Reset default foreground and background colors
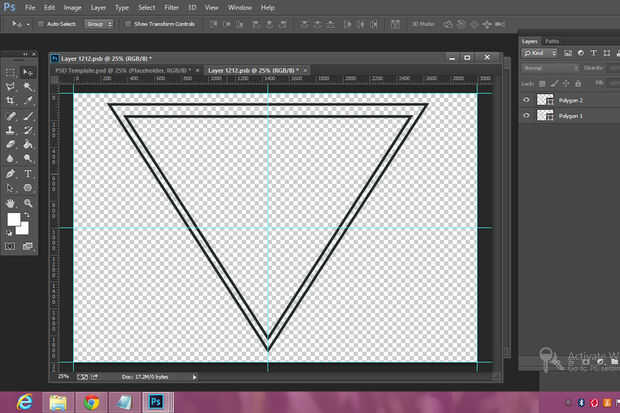The width and height of the screenshot is (620, 413). pos(9,233)
